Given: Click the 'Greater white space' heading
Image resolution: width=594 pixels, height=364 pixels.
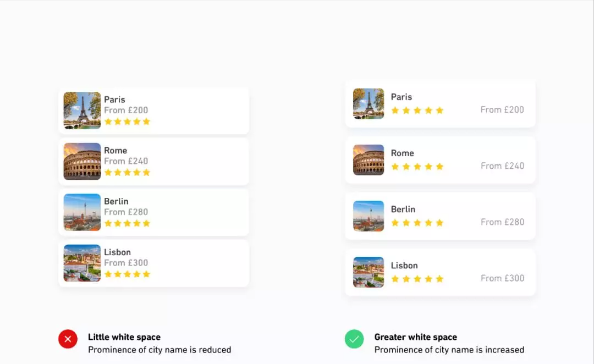Looking at the screenshot, I should (x=416, y=337).
